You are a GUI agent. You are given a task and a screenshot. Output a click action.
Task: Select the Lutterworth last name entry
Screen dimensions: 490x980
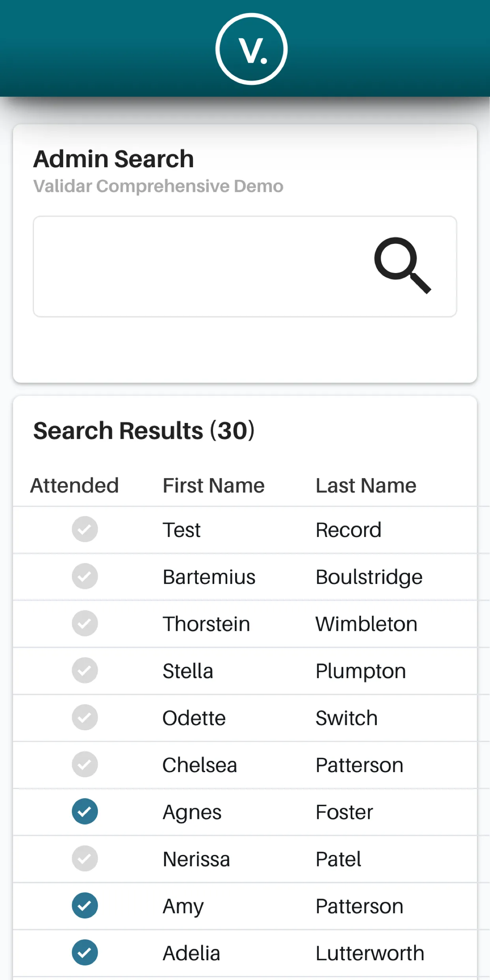(370, 953)
